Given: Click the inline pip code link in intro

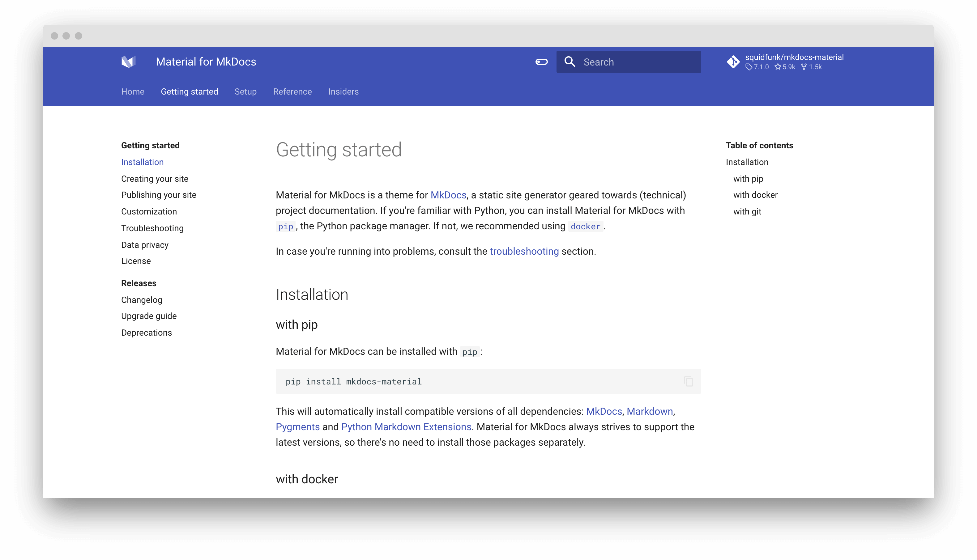Looking at the screenshot, I should pos(285,227).
